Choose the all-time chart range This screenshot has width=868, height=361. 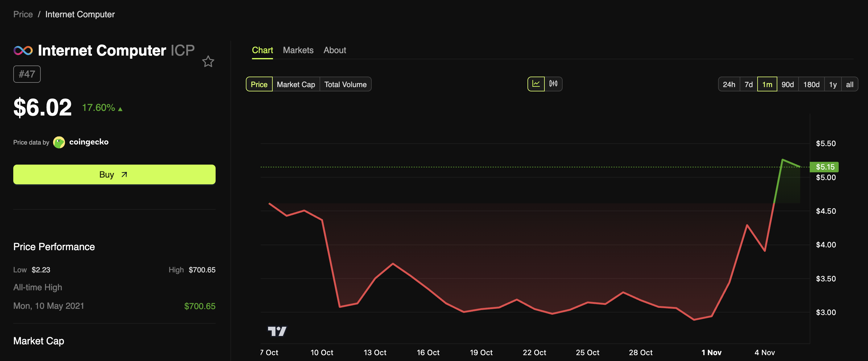850,84
